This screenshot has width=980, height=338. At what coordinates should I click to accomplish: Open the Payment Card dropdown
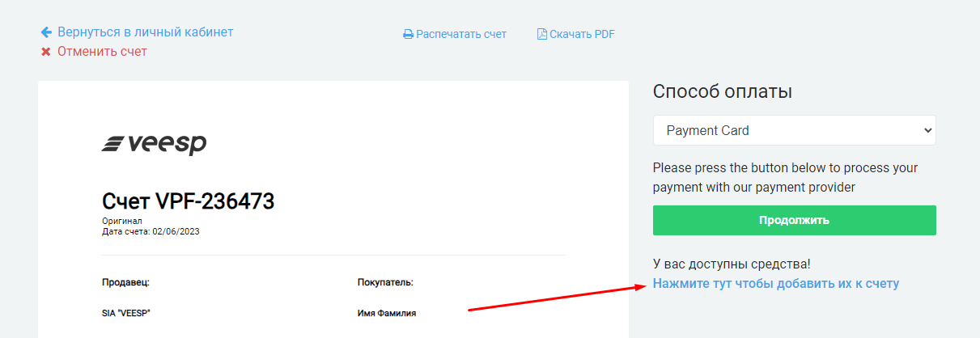794,130
